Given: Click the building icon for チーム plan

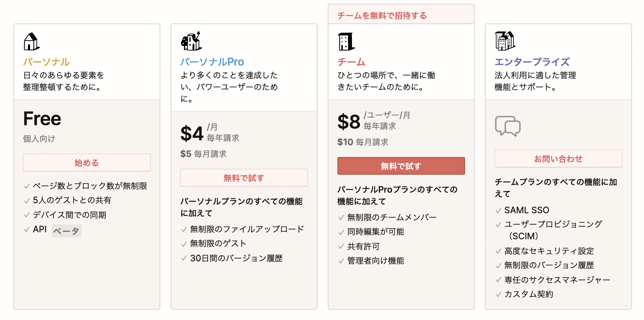Looking at the screenshot, I should click(346, 41).
